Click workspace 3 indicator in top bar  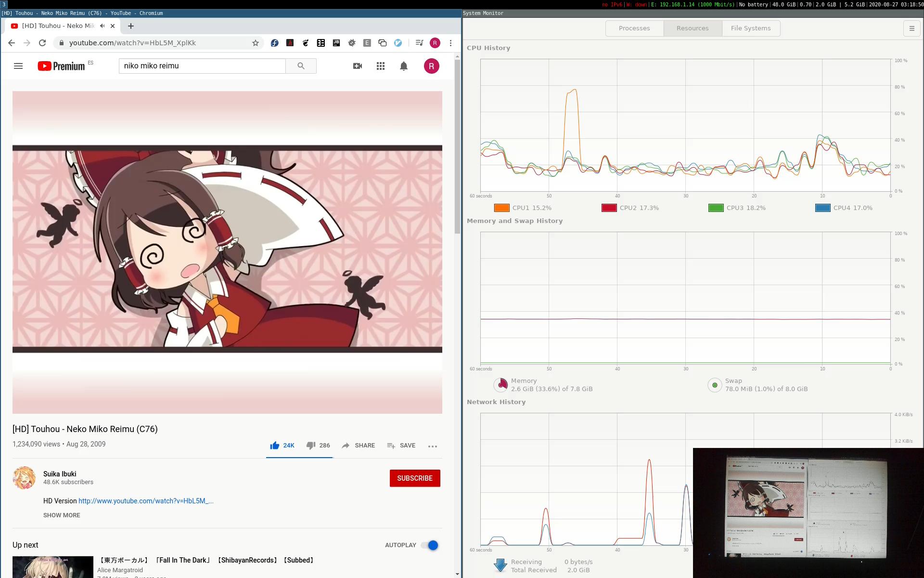click(x=4, y=4)
